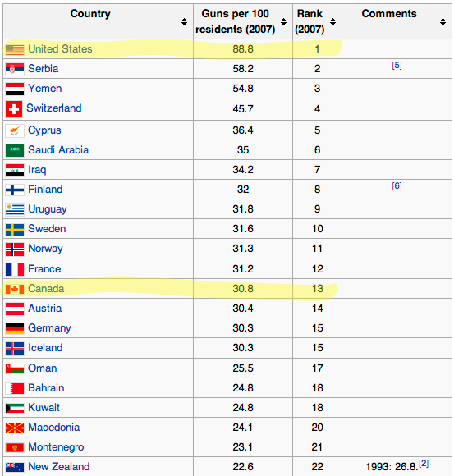Click the Montenegro flag icon
This screenshot has height=476, width=454.
pyautogui.click(x=15, y=447)
